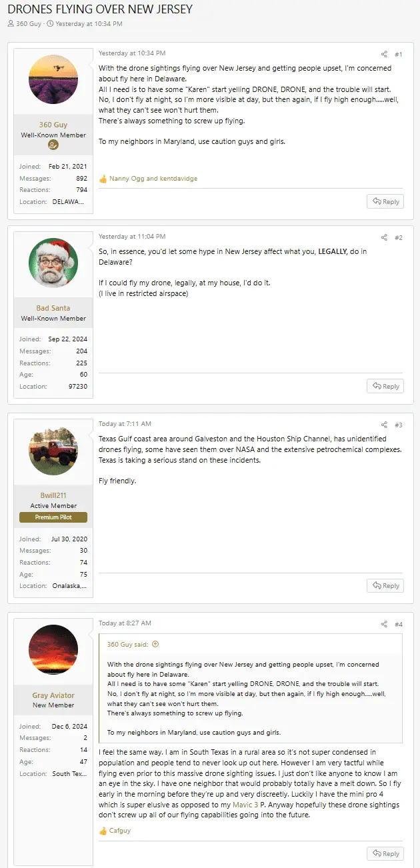Image resolution: width=420 pixels, height=868 pixels.
Task: Click the share icon on post #1
Action: pos(384,54)
